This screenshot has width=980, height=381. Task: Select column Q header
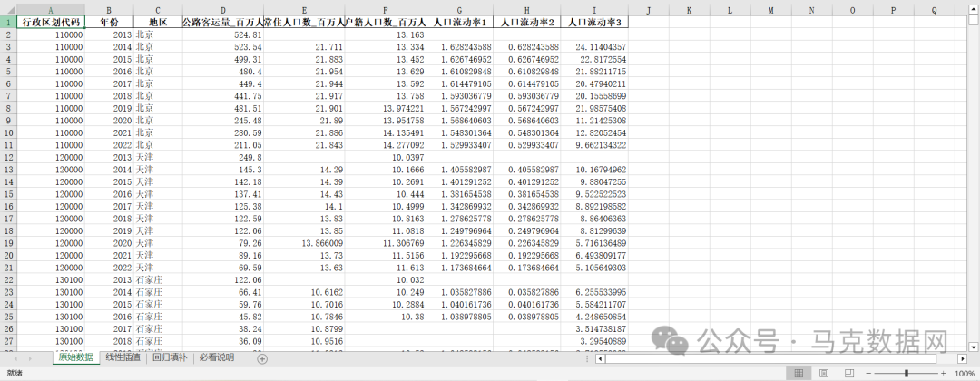coord(934,10)
